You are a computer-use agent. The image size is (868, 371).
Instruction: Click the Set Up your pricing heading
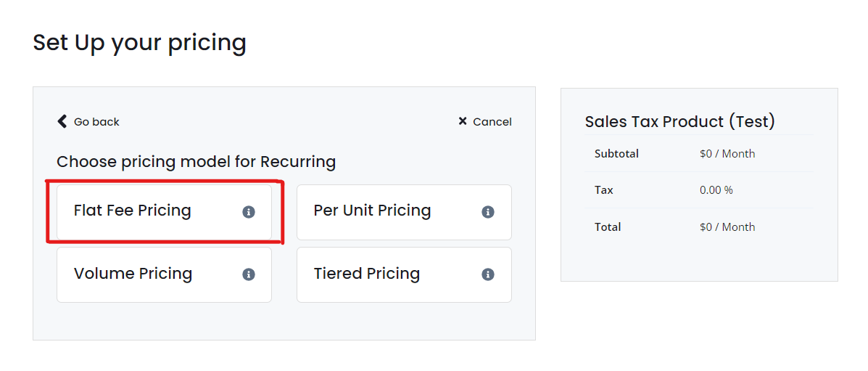pos(139,44)
